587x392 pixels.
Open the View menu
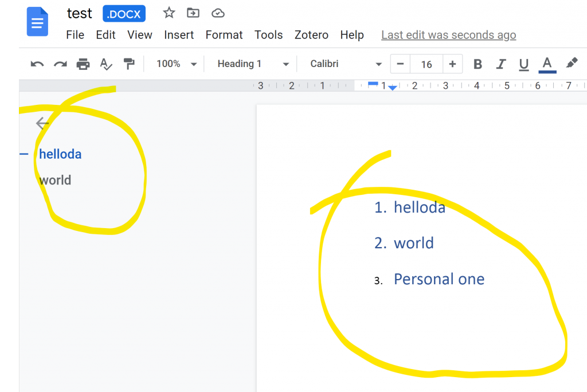(140, 35)
